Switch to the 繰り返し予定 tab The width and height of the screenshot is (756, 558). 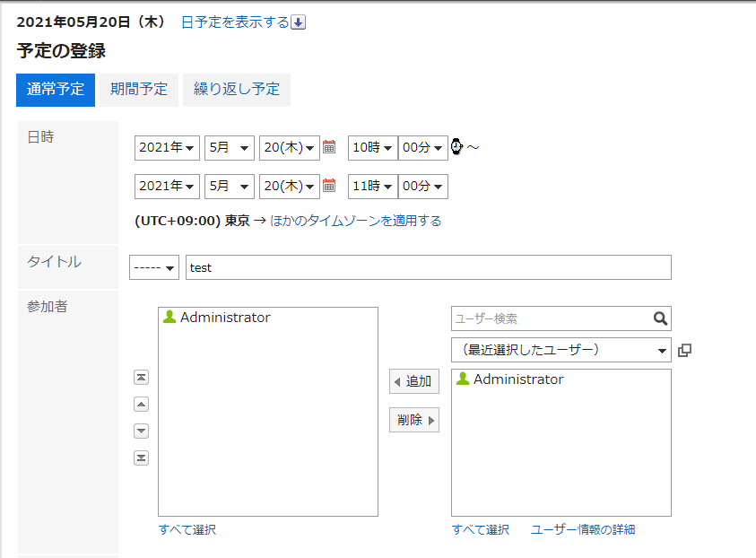coord(237,90)
